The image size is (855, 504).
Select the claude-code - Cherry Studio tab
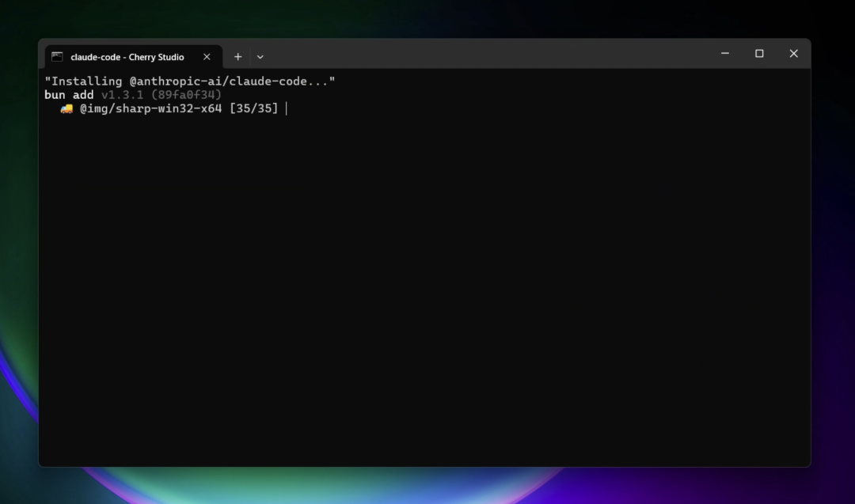133,57
